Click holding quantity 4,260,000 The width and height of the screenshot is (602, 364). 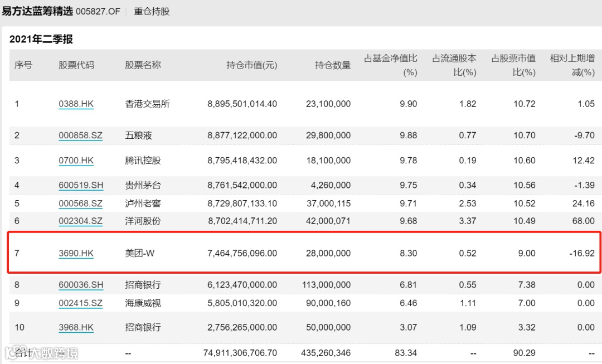click(331, 185)
